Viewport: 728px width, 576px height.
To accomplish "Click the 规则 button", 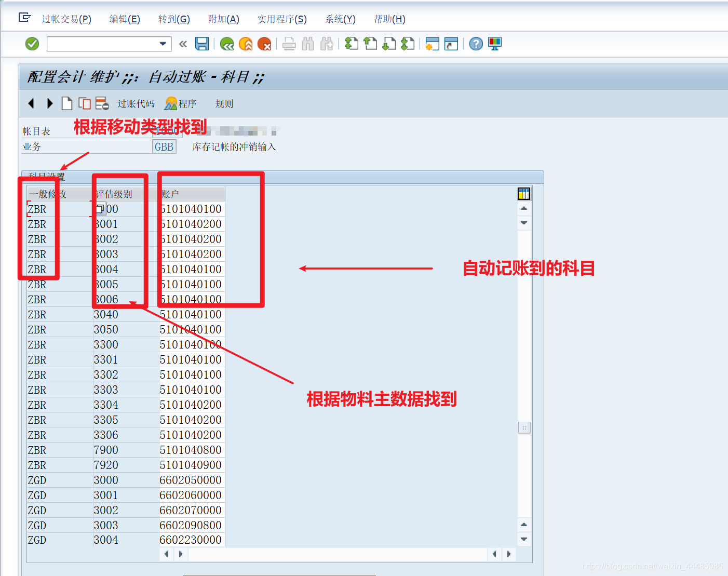I will click(x=224, y=104).
